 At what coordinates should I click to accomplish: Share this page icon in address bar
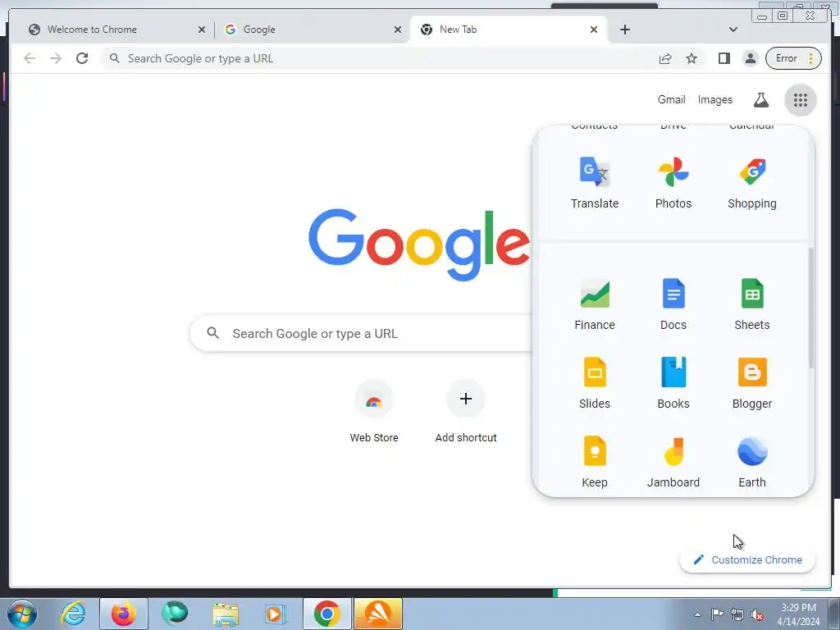[665, 58]
